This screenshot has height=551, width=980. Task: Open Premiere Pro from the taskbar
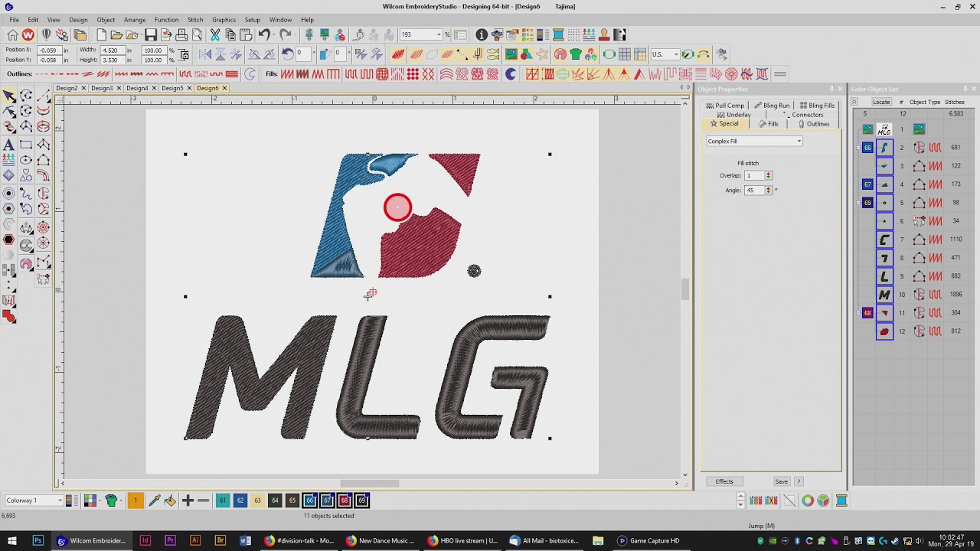tap(170, 540)
